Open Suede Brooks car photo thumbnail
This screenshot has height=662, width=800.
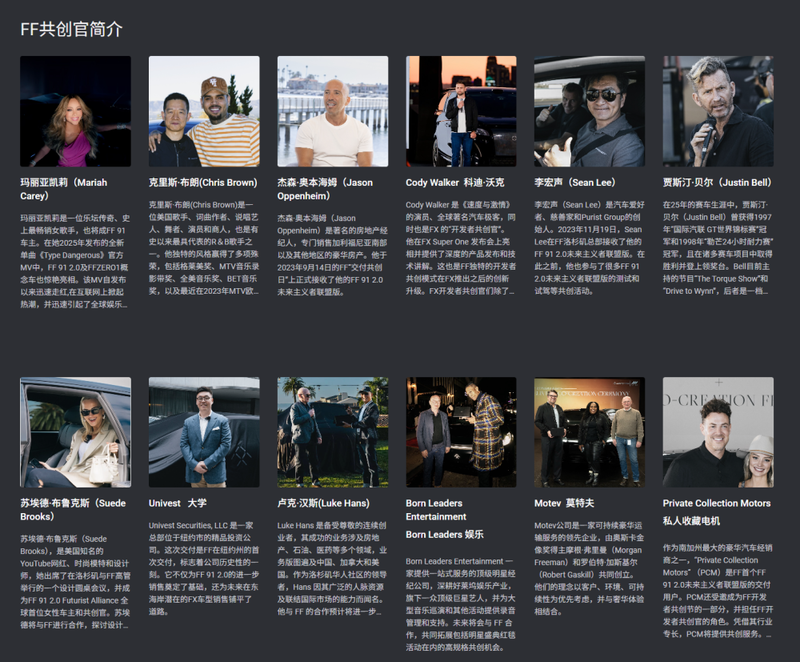pyautogui.click(x=76, y=432)
